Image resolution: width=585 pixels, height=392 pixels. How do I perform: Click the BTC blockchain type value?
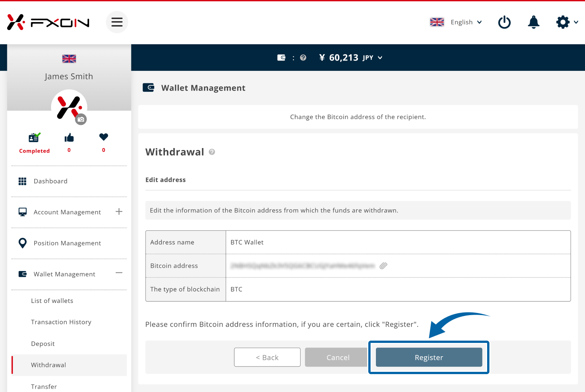237,289
